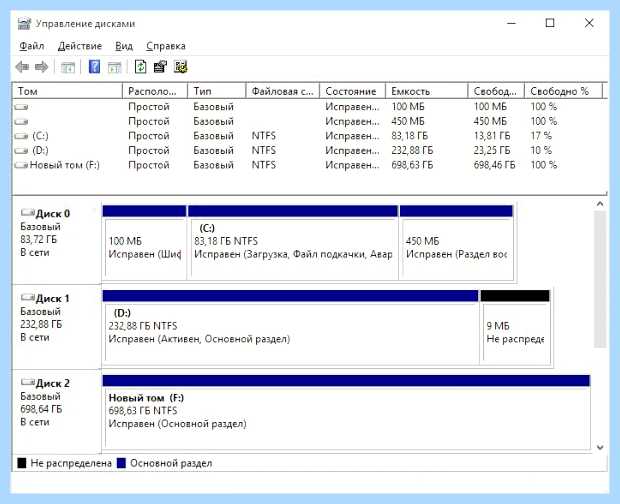Select the (D:) partition block on Диск 1
Screen dimensions: 620x504
point(291,327)
